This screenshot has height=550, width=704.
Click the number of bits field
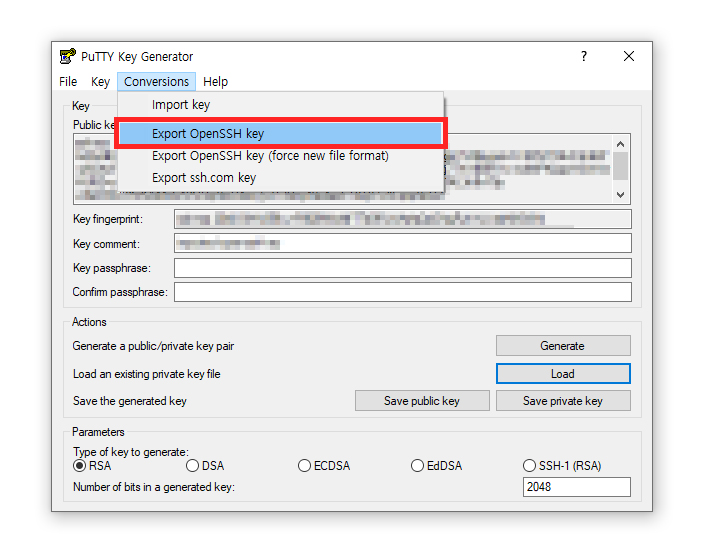pos(576,487)
